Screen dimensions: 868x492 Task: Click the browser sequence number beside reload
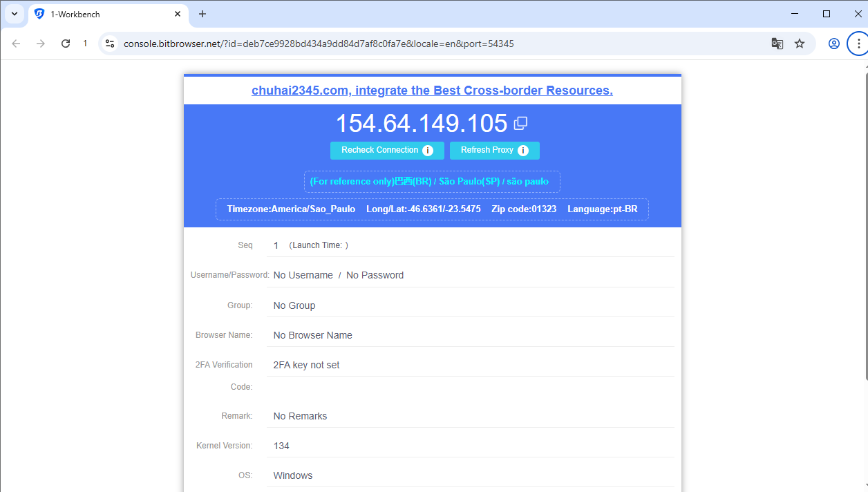pyautogui.click(x=86, y=44)
